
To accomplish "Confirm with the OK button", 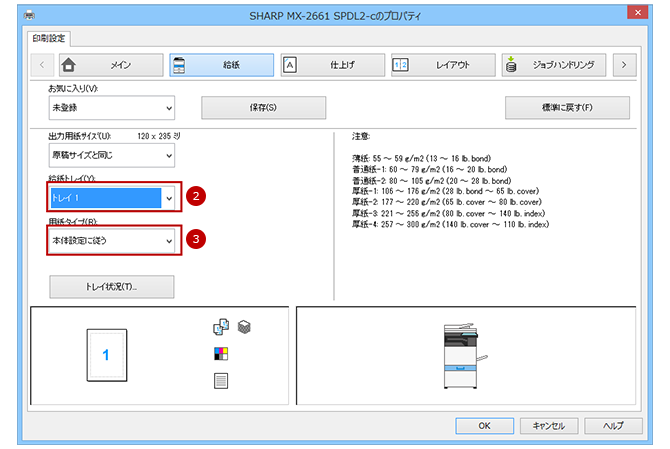I will click(x=485, y=426).
